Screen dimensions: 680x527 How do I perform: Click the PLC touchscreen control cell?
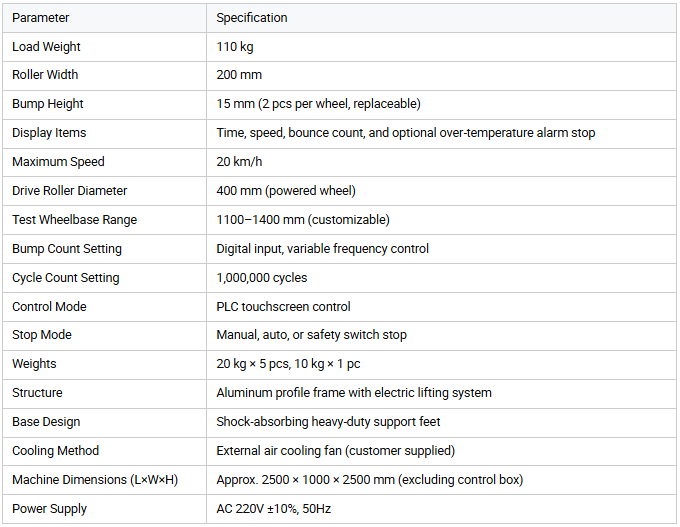pyautogui.click(x=283, y=307)
